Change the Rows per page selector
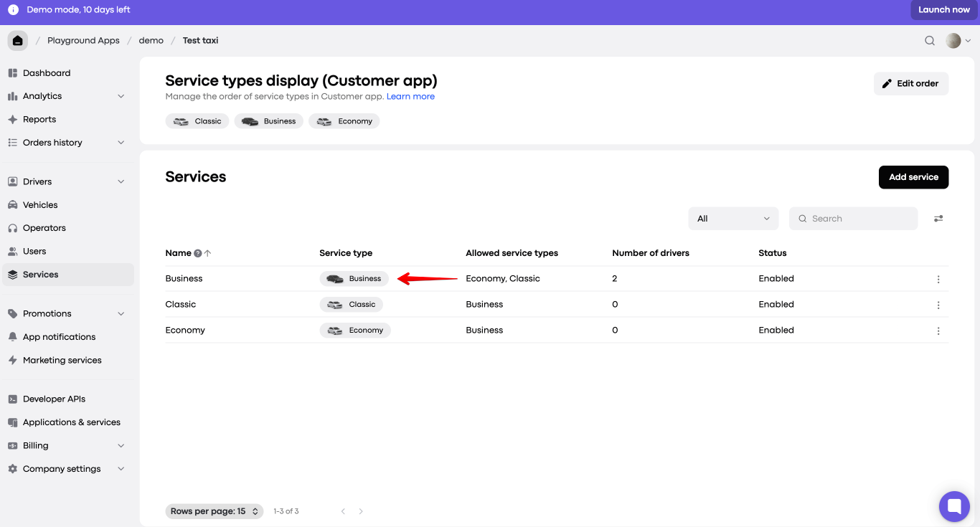 tap(215, 511)
